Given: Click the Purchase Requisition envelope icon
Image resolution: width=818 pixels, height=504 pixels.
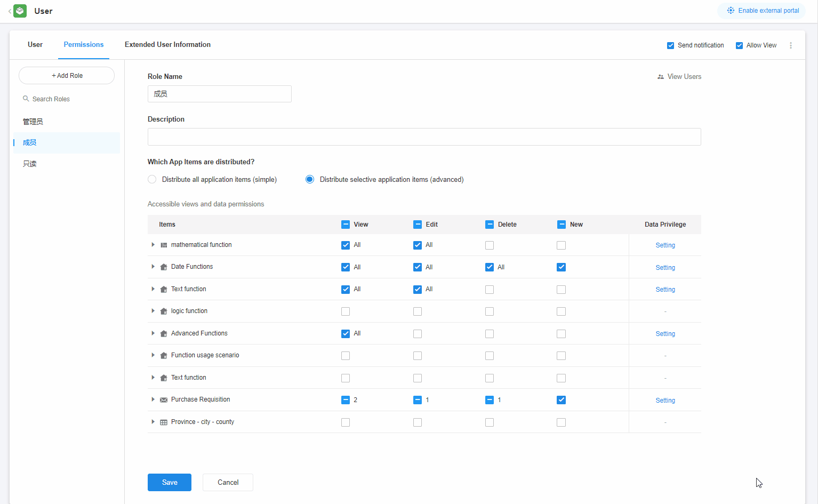Looking at the screenshot, I should pyautogui.click(x=164, y=400).
